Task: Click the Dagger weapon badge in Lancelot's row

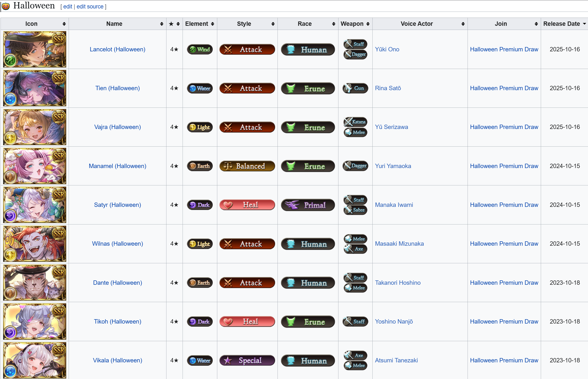Action: [355, 54]
